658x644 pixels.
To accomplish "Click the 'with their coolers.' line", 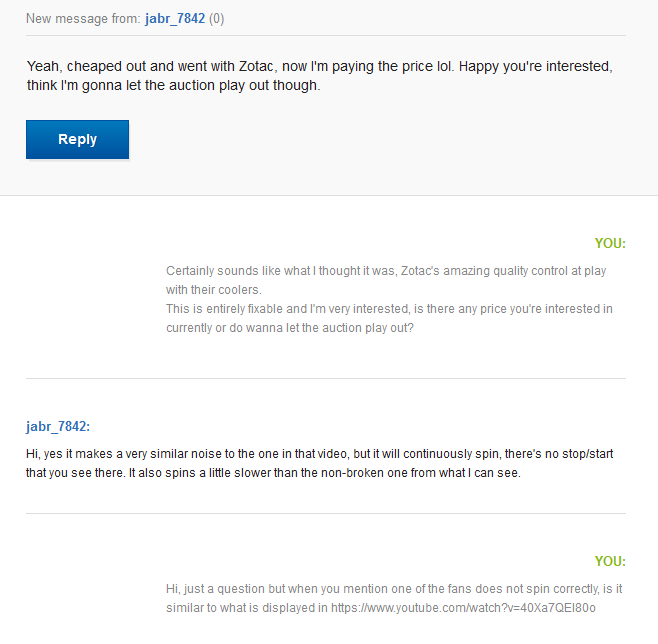I will pyautogui.click(x=214, y=289).
